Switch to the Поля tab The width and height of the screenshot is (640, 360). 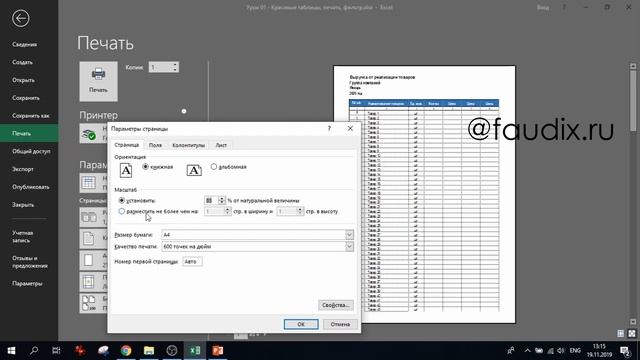(x=155, y=145)
